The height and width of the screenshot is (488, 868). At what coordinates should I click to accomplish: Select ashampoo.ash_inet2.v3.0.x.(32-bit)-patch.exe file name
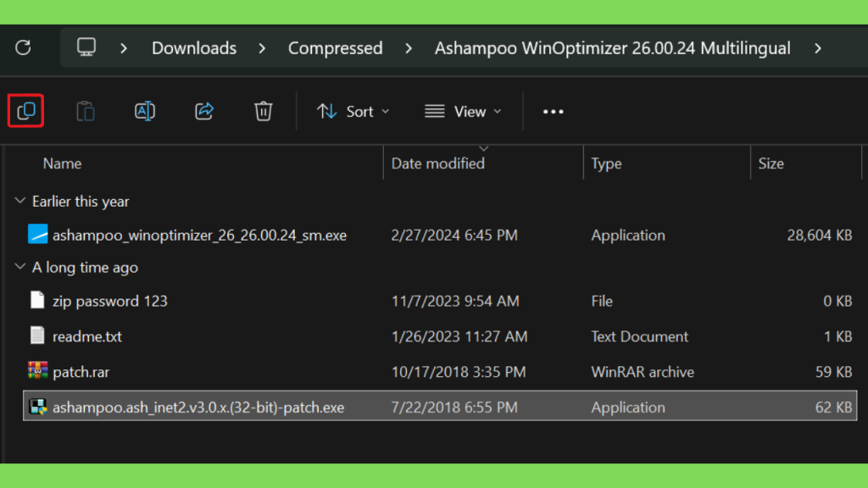[198, 408]
